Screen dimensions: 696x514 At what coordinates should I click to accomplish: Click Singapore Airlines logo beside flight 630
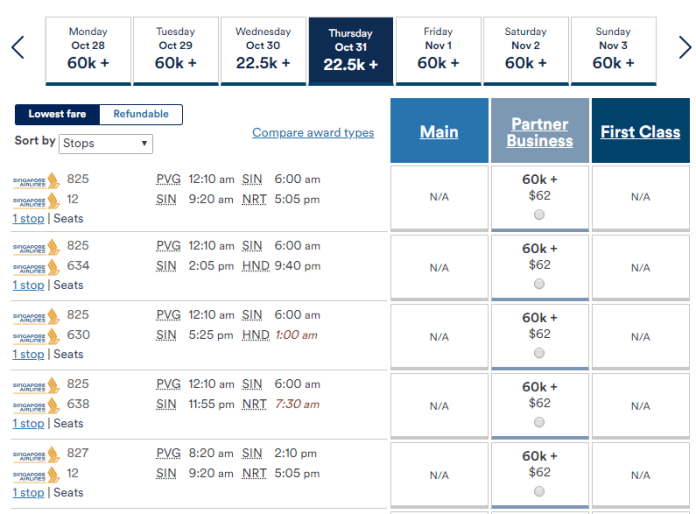[x=36, y=336]
